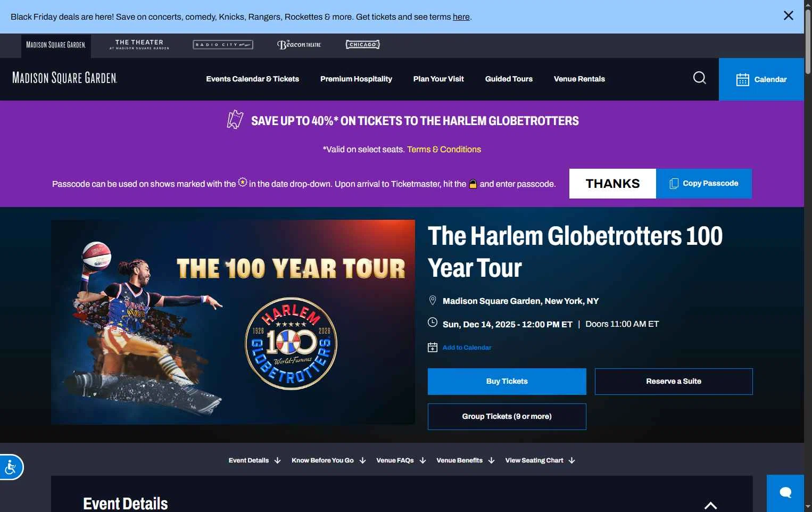This screenshot has width=812, height=512.
Task: Click the lock icon in passcode instructions
Action: 473,184
